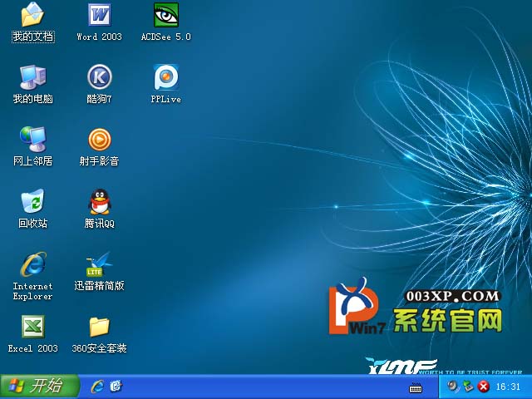Open the network connection tray icon

point(469,386)
